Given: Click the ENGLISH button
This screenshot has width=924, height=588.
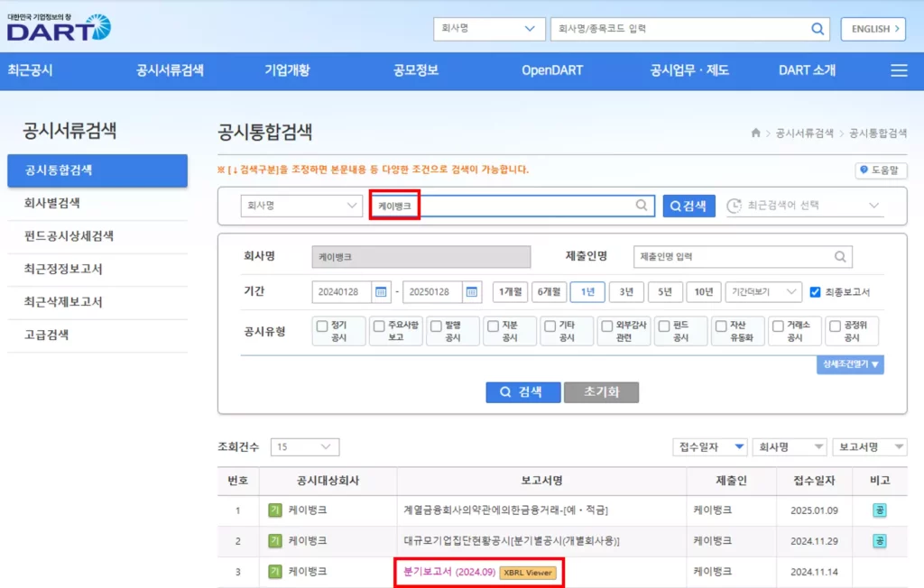Looking at the screenshot, I should tap(873, 29).
